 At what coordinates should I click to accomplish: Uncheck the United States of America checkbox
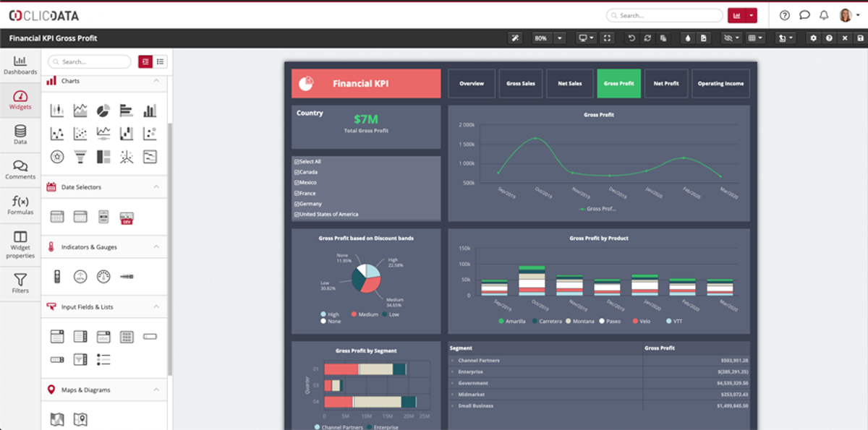[297, 214]
